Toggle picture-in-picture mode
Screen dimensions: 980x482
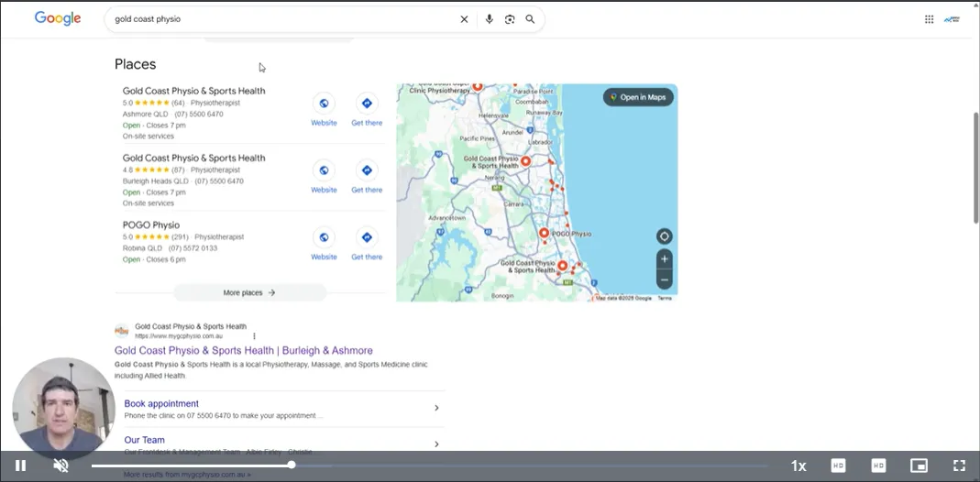(919, 466)
